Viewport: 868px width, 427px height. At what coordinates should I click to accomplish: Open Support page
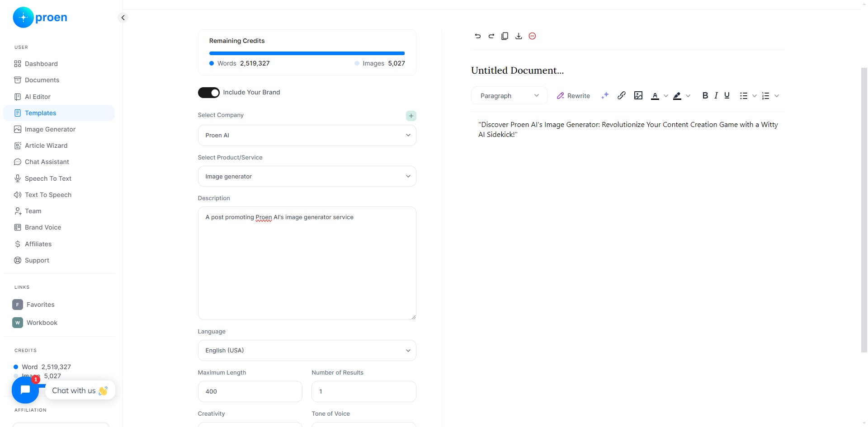coord(59,260)
